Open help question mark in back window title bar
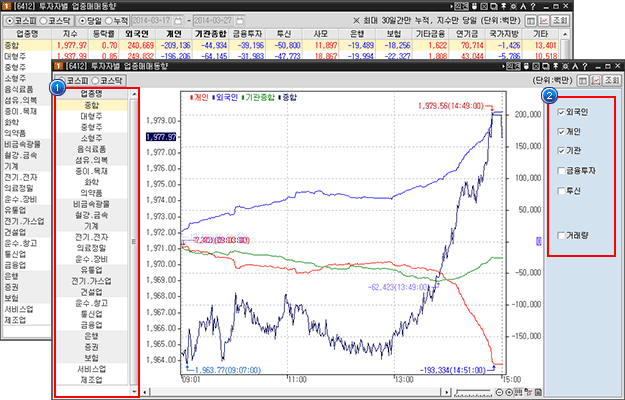This screenshot has width=625, height=400. tap(533, 6)
